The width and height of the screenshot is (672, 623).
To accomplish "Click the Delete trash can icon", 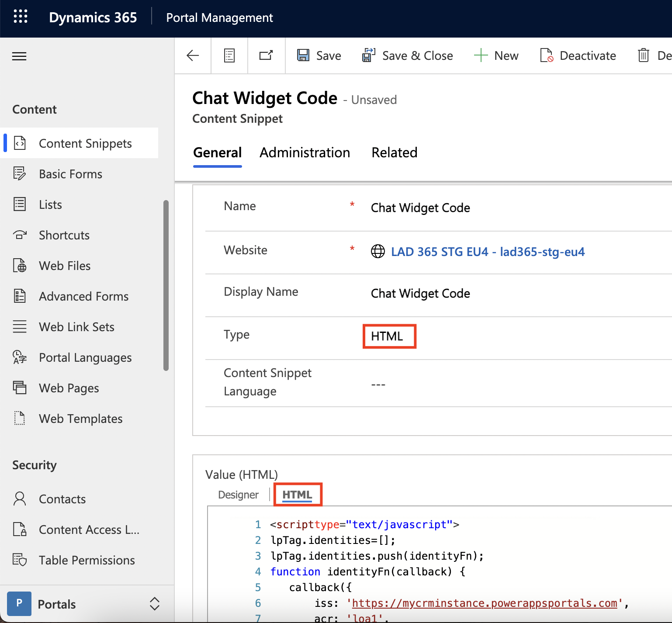I will [644, 55].
